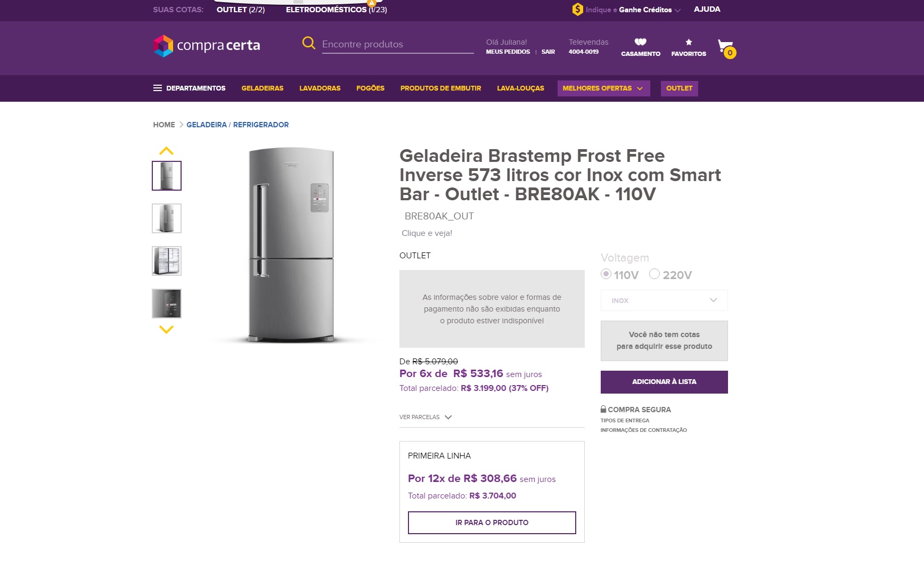Select the 220V voltage option
Viewport: 924px width, 572px height.
pyautogui.click(x=655, y=274)
